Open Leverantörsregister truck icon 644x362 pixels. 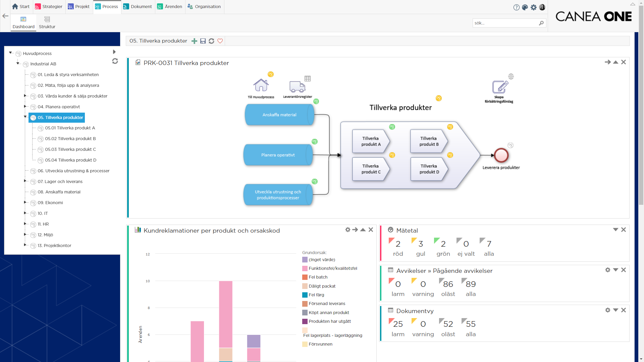point(297,87)
